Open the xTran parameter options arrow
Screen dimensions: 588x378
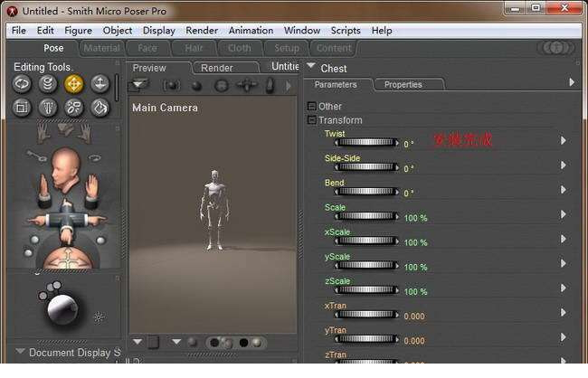pyautogui.click(x=563, y=312)
